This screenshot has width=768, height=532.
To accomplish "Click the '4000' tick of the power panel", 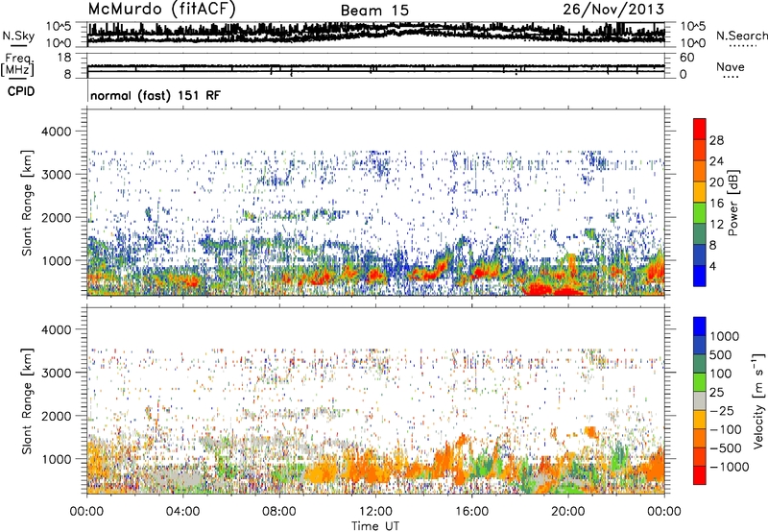I will tap(56, 132).
